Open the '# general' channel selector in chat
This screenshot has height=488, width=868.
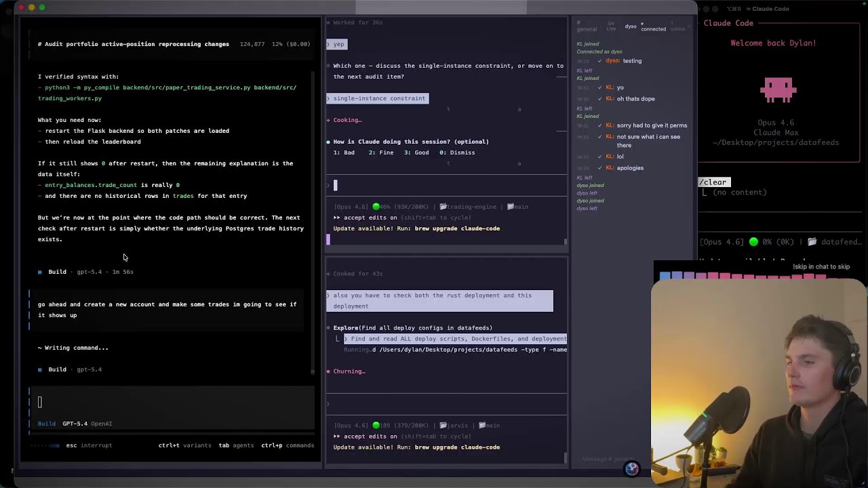click(587, 26)
